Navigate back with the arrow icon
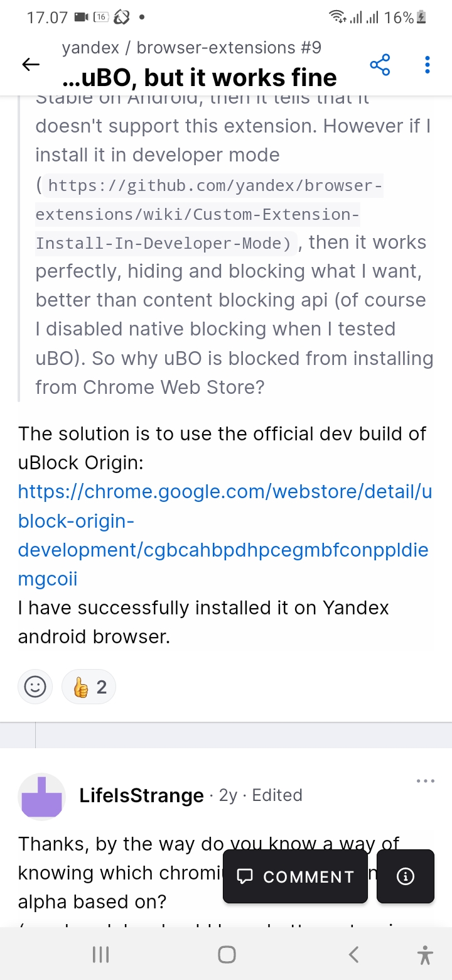Screen dimensions: 452x980 pyautogui.click(x=30, y=64)
